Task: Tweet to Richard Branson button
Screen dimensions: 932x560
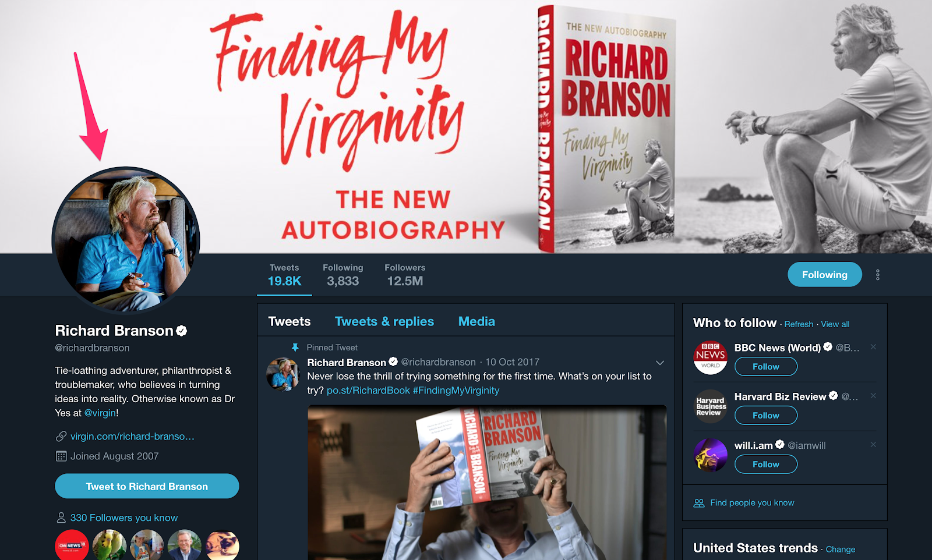Action: click(x=147, y=486)
